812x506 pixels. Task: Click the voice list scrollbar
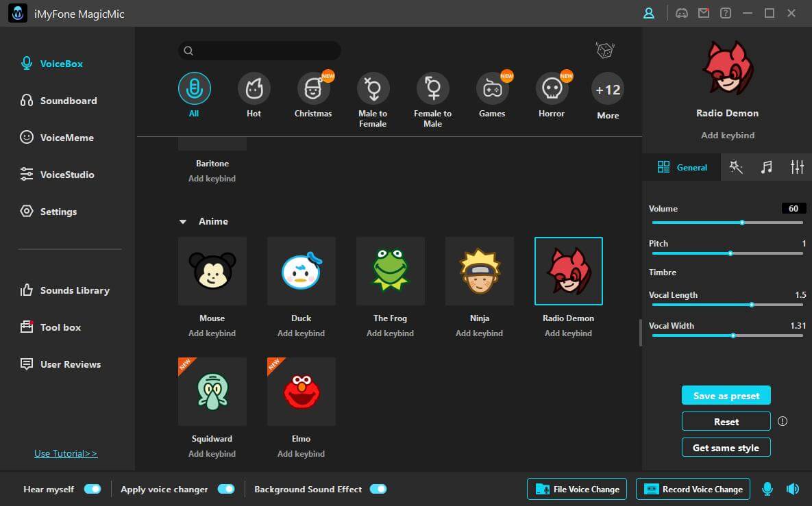(x=640, y=333)
